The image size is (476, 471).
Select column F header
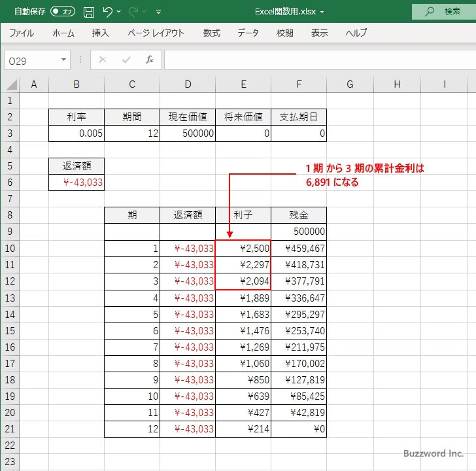click(x=299, y=84)
